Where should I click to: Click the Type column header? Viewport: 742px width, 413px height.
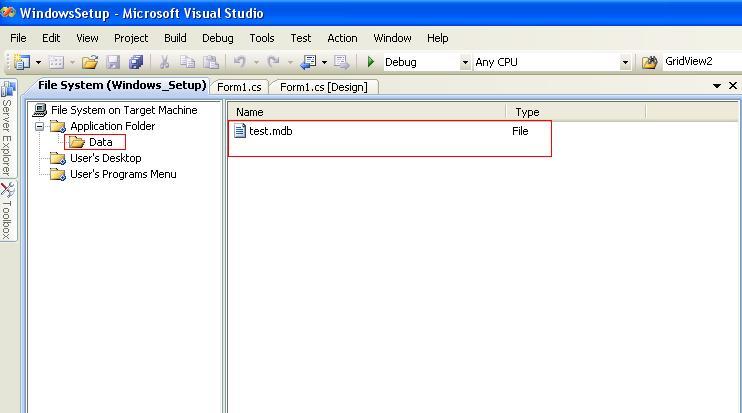click(576, 112)
